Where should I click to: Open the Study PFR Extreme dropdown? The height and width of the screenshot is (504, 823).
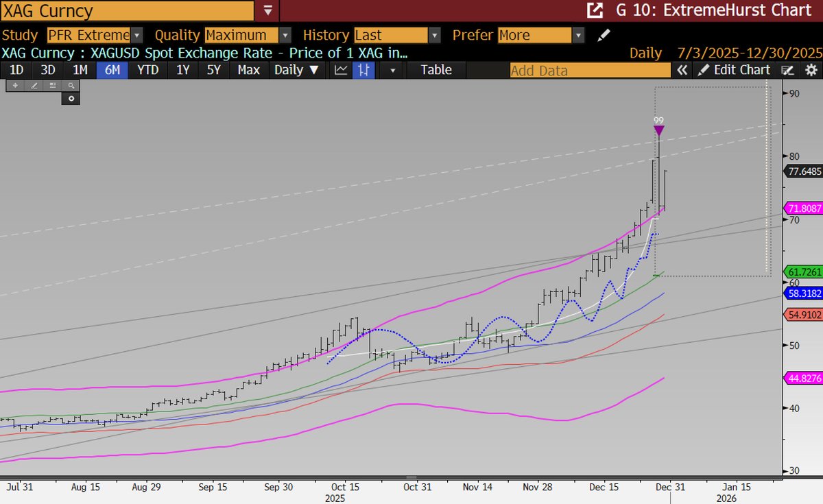137,34
